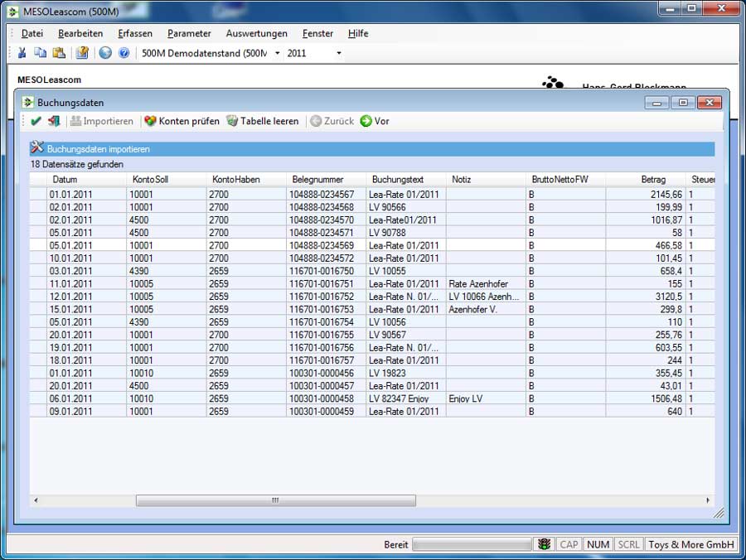Screen dimensions: 746x560
Task: Click the notes icon in main toolbar
Action: tap(82, 53)
